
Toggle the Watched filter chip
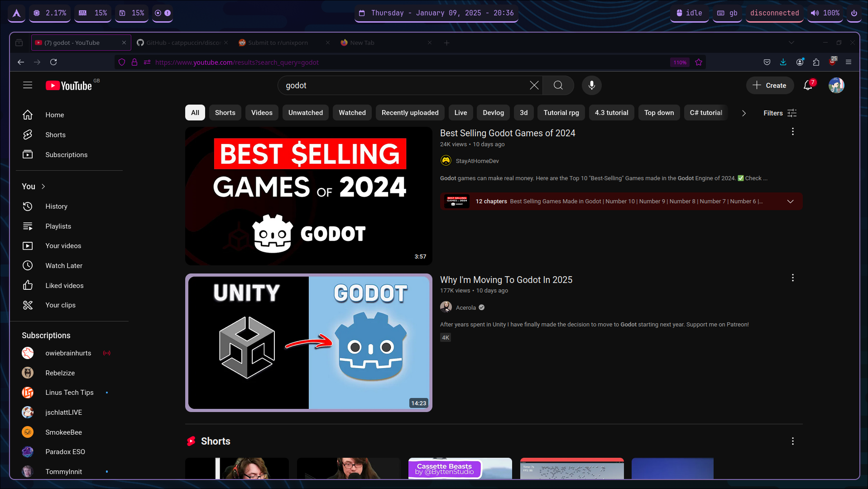click(352, 112)
